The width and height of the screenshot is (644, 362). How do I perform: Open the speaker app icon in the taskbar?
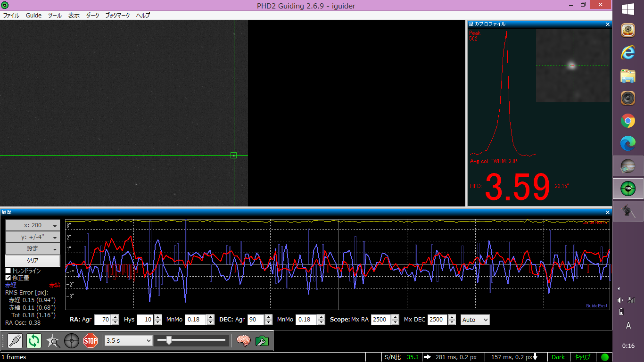[x=627, y=99]
